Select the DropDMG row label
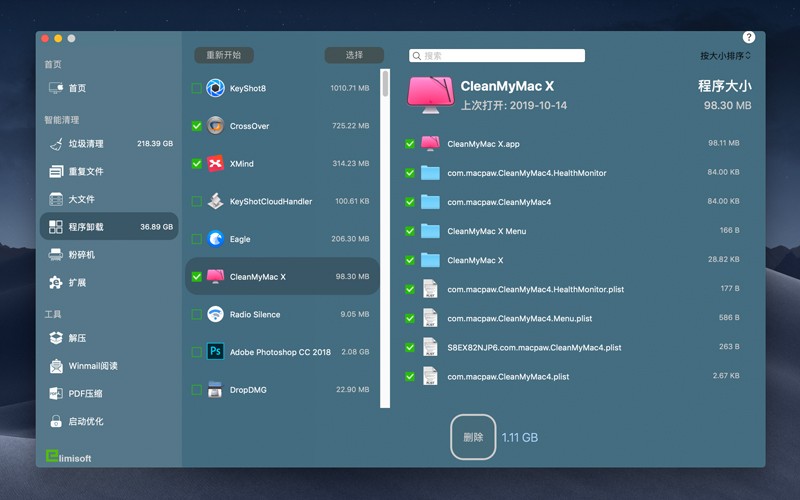800x500 pixels. pos(248,390)
